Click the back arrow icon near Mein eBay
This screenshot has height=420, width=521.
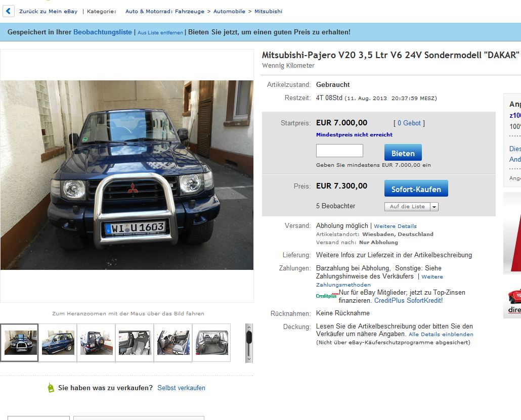point(8,11)
